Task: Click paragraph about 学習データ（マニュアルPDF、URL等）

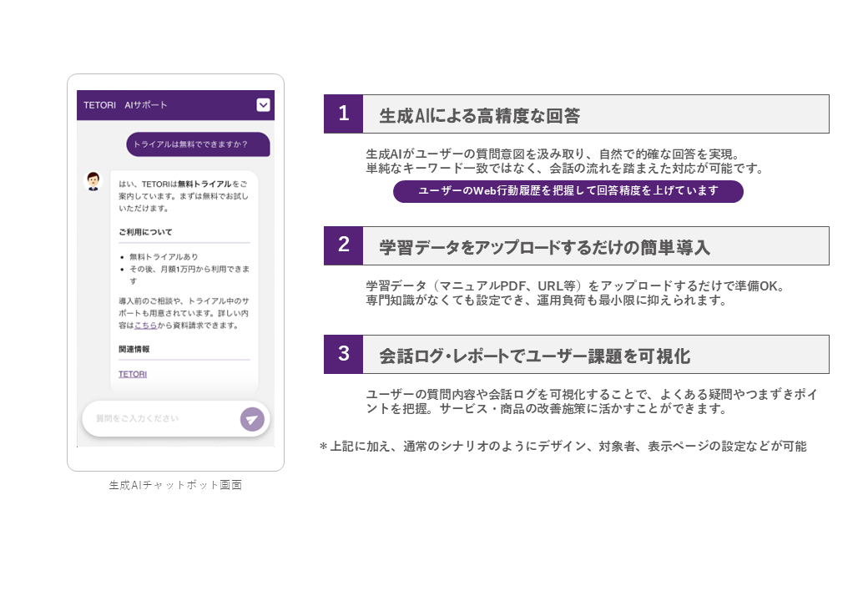Action: (x=574, y=293)
